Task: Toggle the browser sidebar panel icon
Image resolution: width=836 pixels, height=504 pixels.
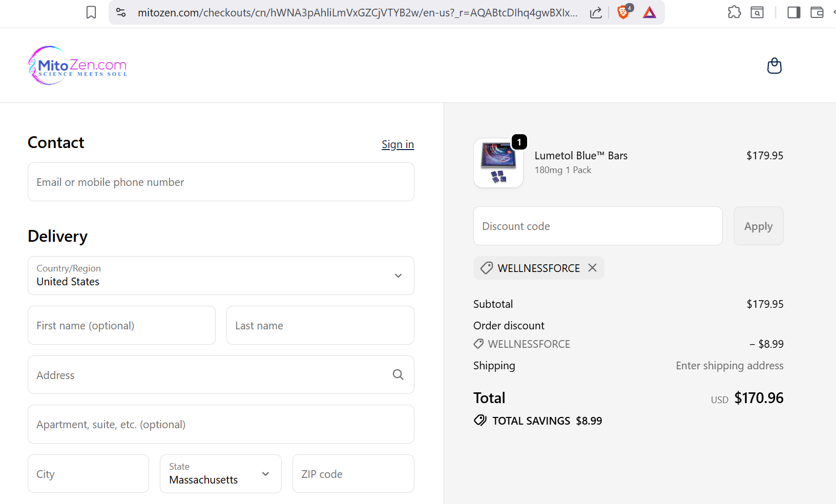Action: [794, 12]
